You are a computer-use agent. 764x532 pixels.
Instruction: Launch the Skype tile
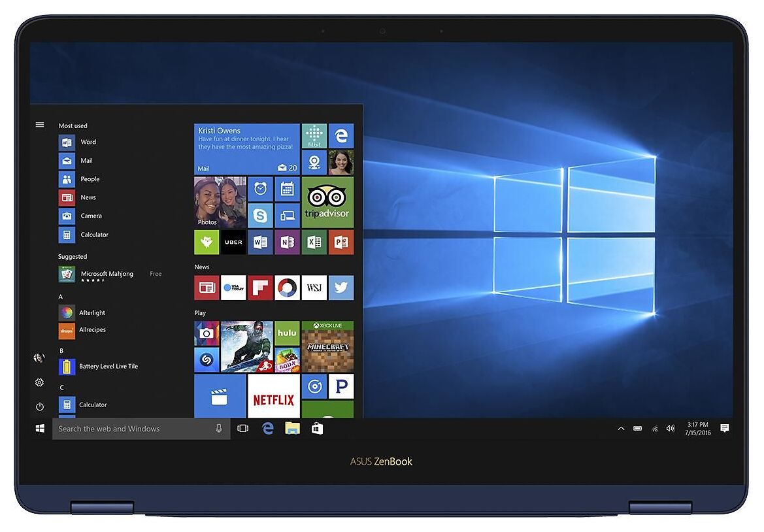point(260,215)
